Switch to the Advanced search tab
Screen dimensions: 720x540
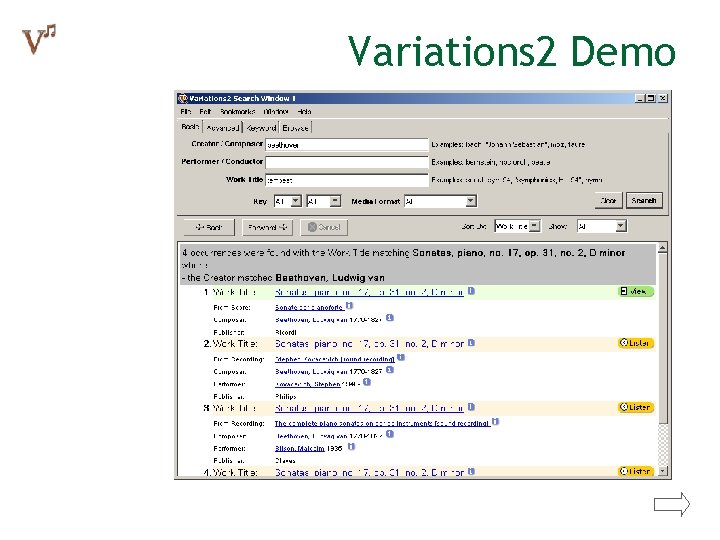point(223,128)
